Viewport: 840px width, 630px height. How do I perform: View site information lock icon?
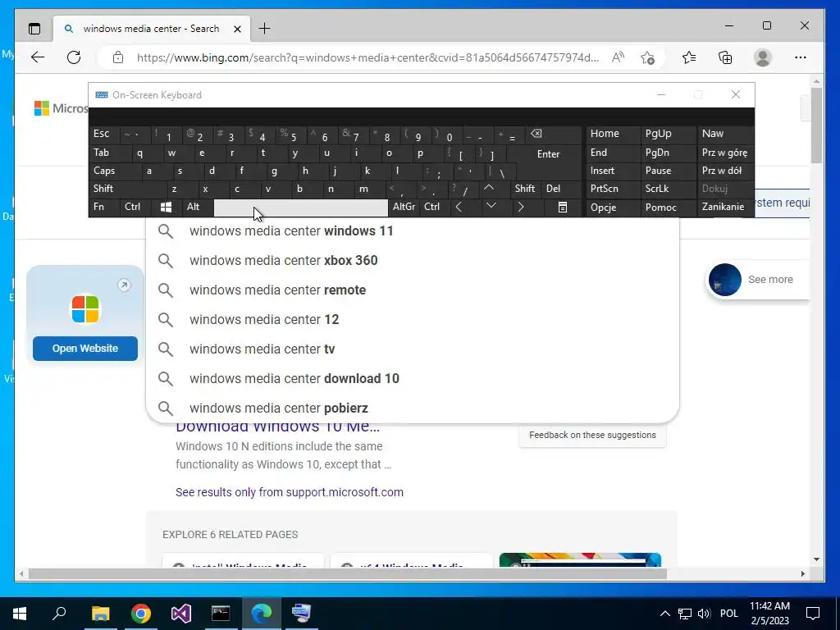(x=118, y=57)
